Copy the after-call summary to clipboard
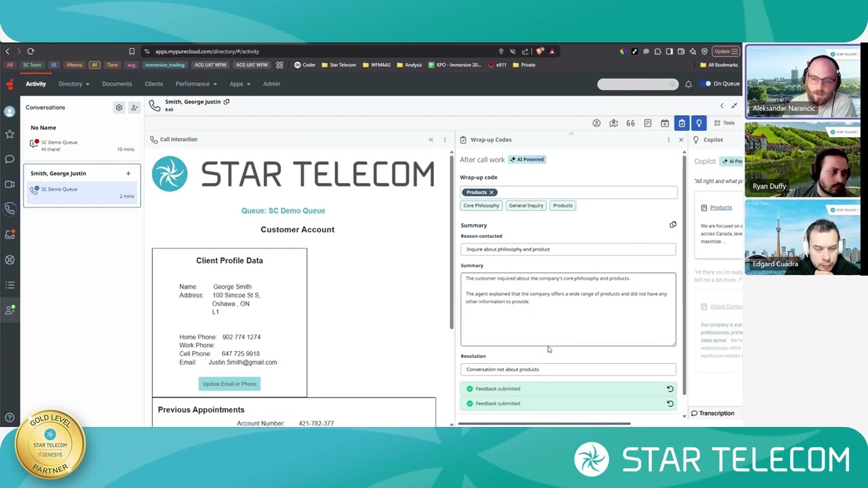Screen dimensions: 868x488 [673, 224]
